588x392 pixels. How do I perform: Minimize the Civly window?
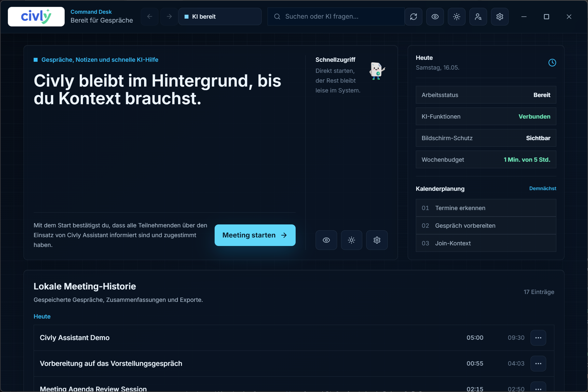(x=524, y=17)
